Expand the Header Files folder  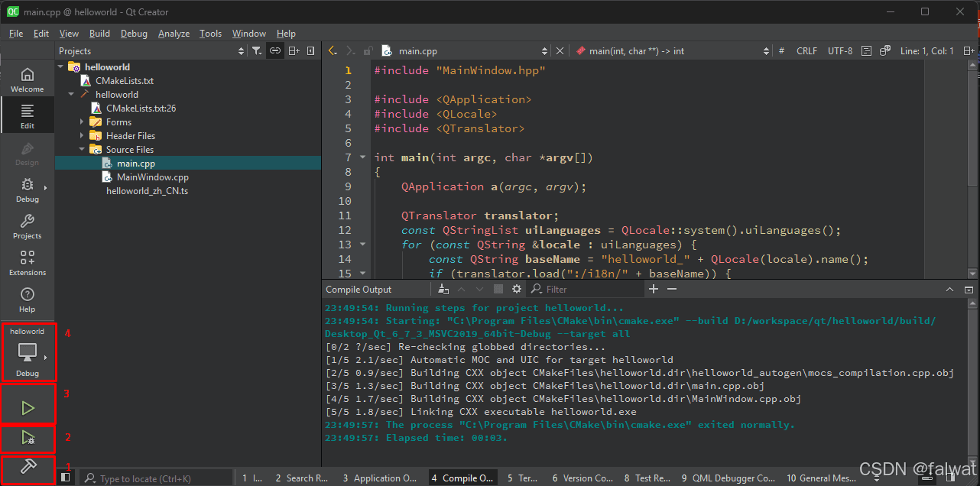(82, 136)
